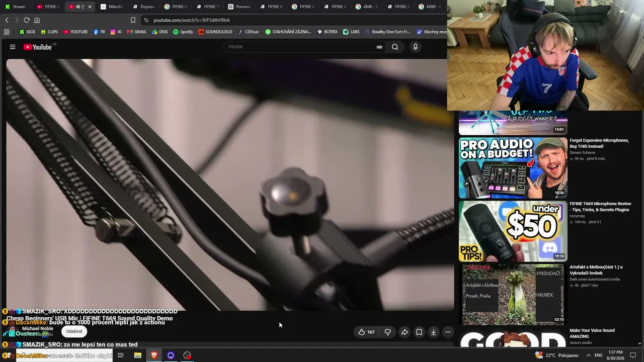Open more actions three-dot menu under video
This screenshot has height=362, width=644.
click(x=448, y=332)
